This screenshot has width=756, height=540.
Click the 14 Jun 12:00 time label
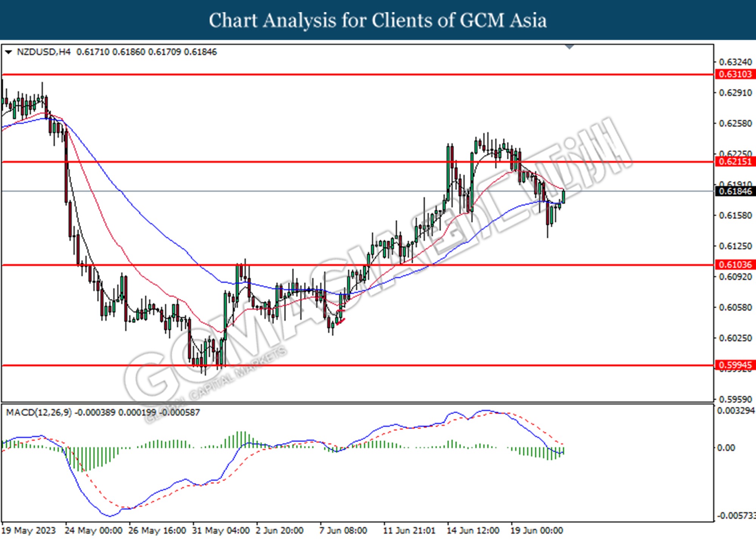coord(473,531)
